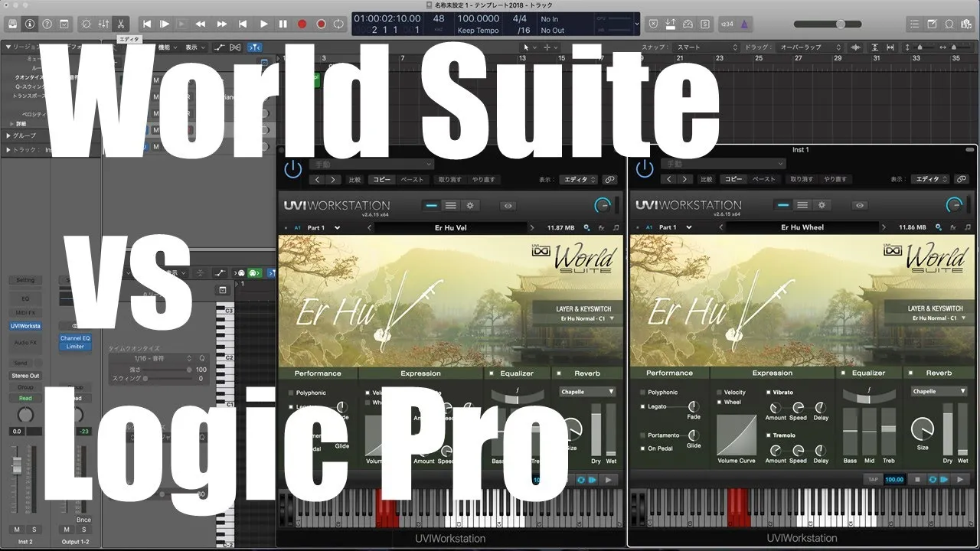This screenshot has width=980, height=551.
Task: Click the Play transport button
Action: pos(264,24)
